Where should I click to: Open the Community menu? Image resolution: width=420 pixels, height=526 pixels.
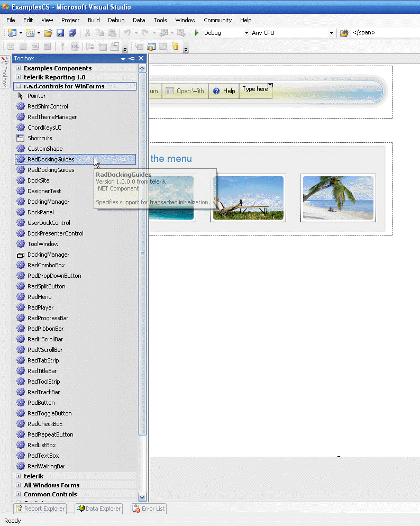218,20
